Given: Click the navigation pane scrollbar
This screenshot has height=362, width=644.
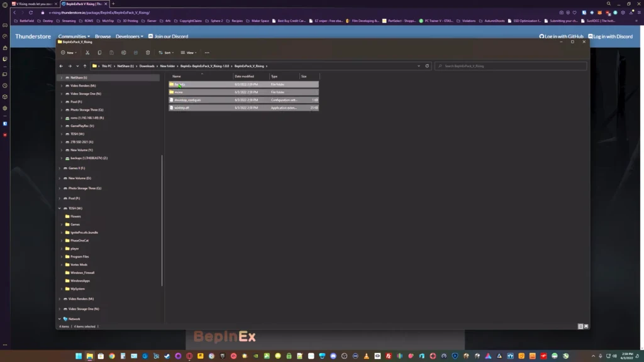Looking at the screenshot, I should [162, 221].
